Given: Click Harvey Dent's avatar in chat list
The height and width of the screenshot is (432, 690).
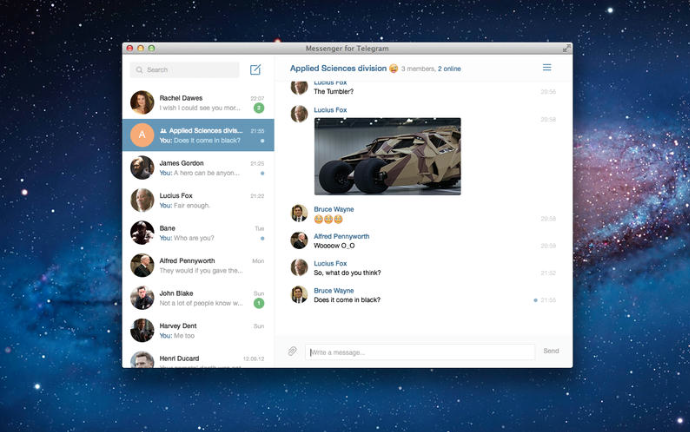Looking at the screenshot, I should (142, 330).
